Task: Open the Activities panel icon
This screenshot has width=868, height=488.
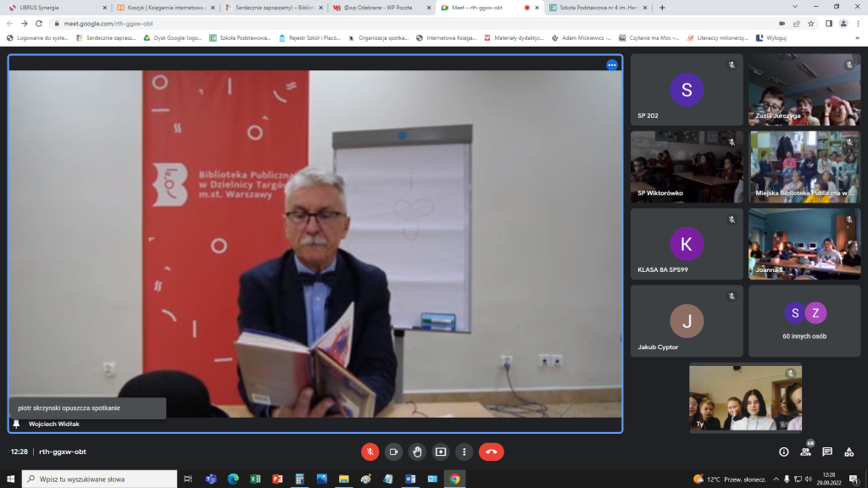Action: pos(849,452)
